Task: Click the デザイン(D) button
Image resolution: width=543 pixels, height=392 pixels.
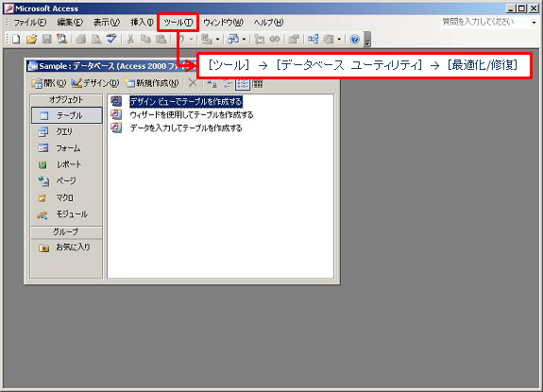Action: click(95, 83)
